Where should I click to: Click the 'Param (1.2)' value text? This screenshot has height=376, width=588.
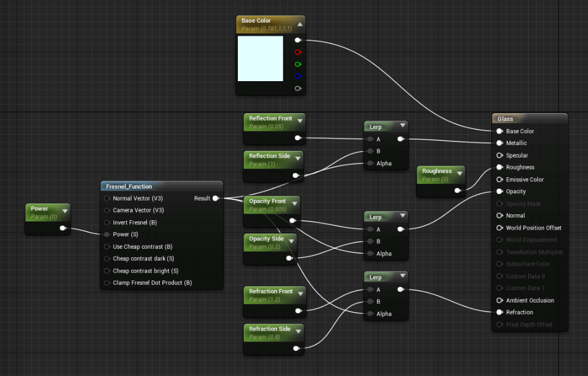coord(265,300)
